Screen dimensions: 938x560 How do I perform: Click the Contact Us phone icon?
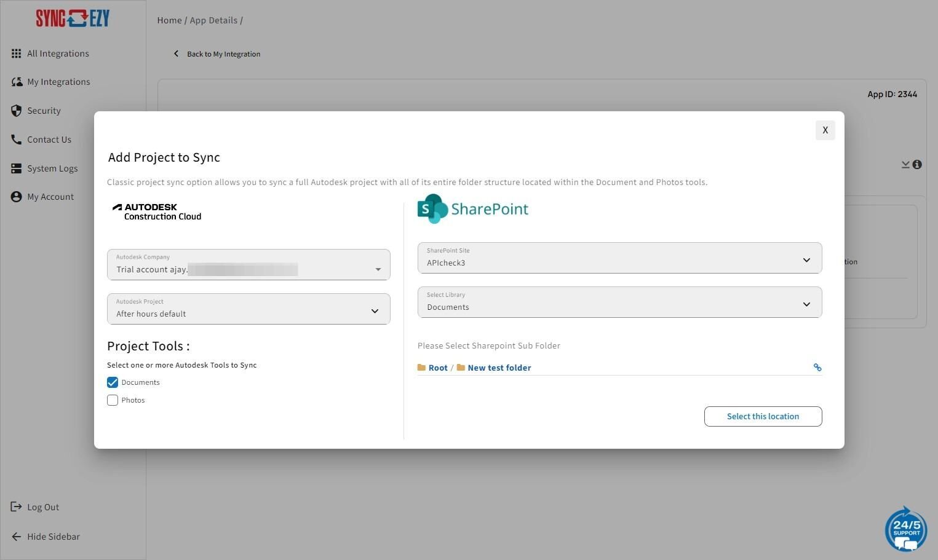17,140
